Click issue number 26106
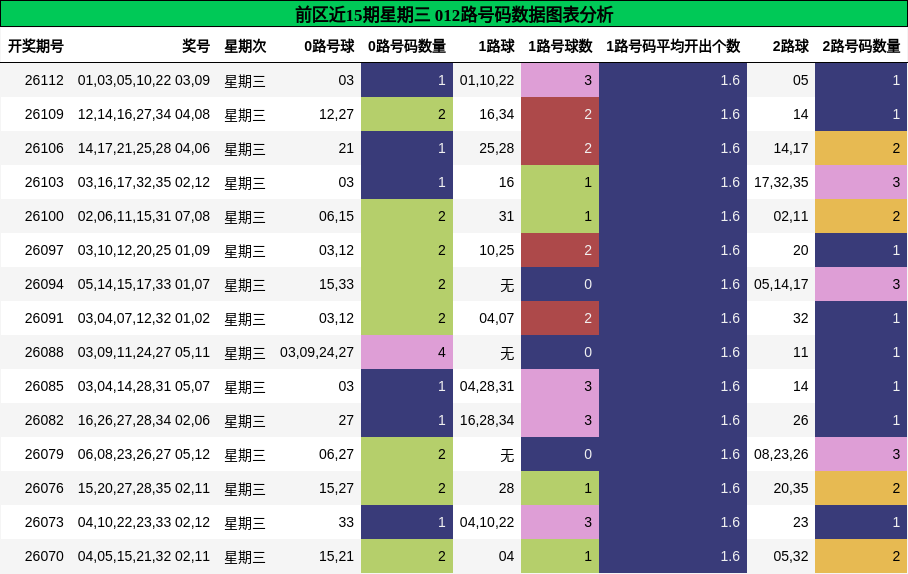Screen dimensions: 908x574 click(x=44, y=148)
